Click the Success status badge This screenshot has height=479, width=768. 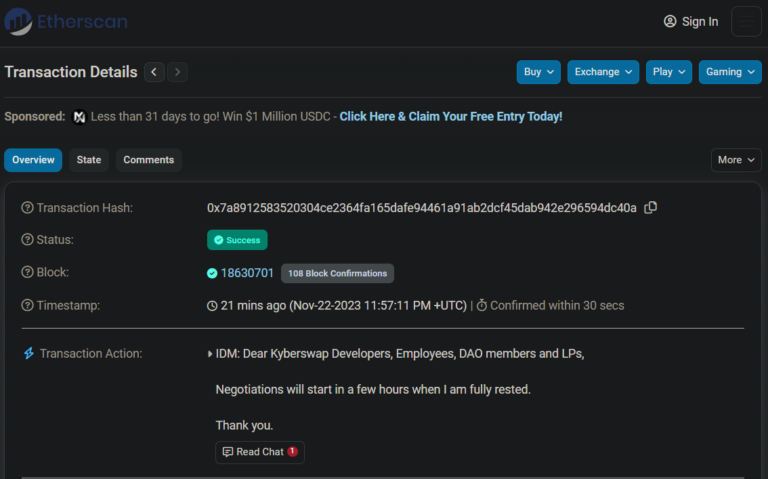(x=237, y=240)
